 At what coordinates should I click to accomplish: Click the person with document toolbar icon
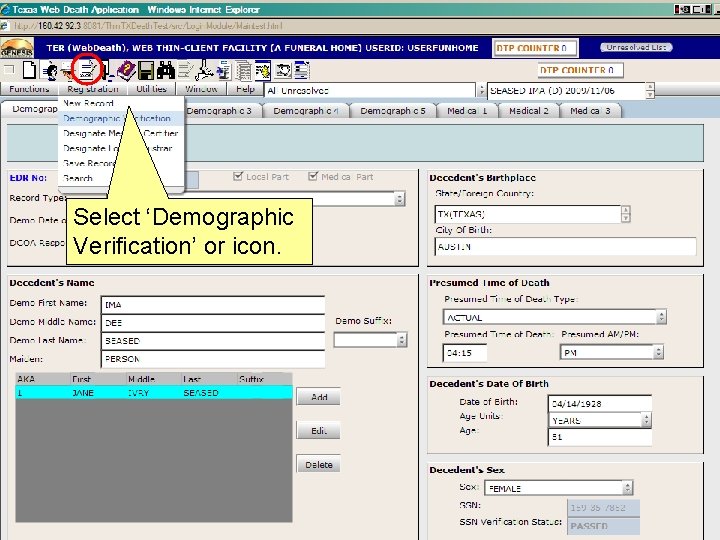point(50,71)
